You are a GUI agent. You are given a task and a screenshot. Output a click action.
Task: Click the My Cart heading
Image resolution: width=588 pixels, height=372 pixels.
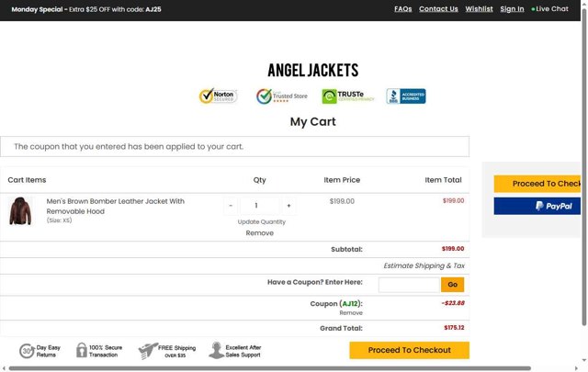pyautogui.click(x=312, y=121)
